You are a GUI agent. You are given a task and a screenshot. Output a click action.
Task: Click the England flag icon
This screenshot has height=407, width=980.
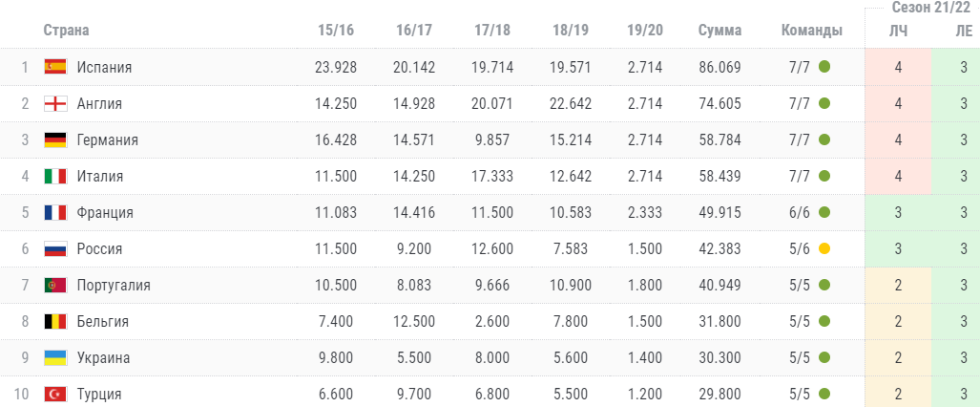click(54, 103)
